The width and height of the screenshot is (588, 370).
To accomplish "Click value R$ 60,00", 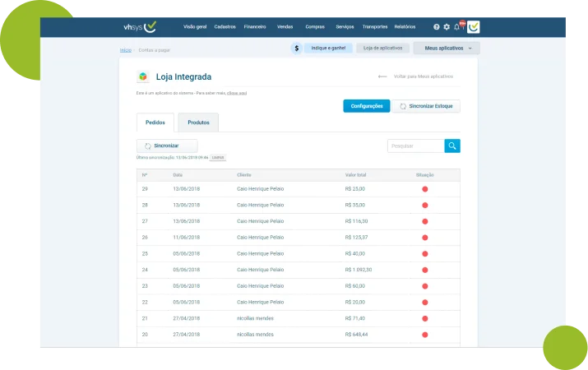I will (x=355, y=286).
